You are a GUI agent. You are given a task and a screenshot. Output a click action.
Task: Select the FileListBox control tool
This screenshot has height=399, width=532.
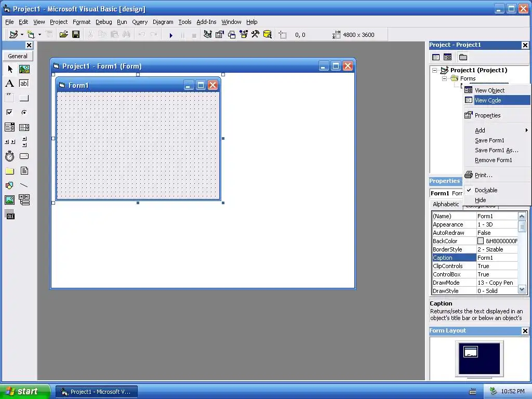[x=24, y=171]
